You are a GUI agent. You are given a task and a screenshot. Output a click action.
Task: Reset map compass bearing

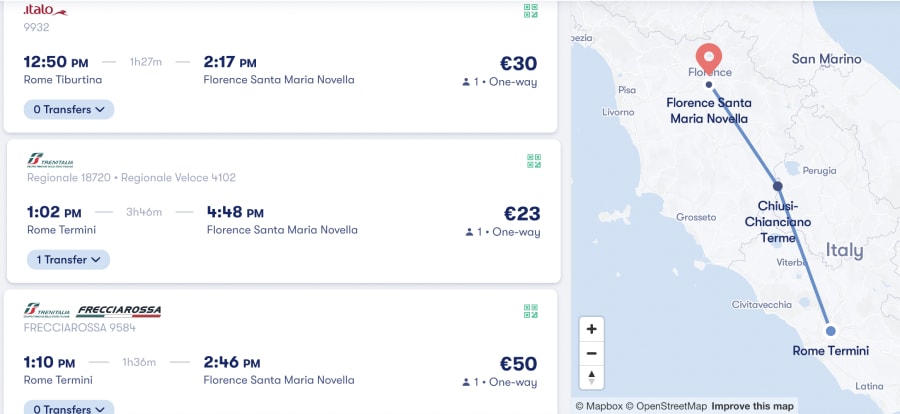tap(592, 377)
